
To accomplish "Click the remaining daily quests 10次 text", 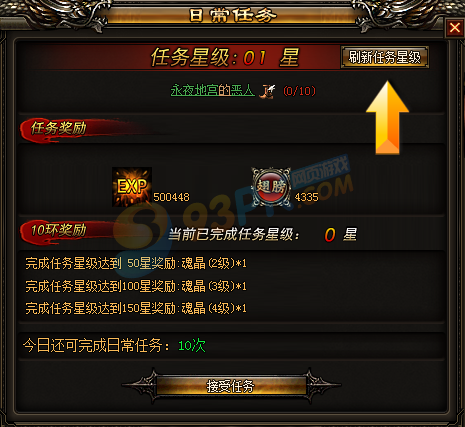I will coord(192,346).
